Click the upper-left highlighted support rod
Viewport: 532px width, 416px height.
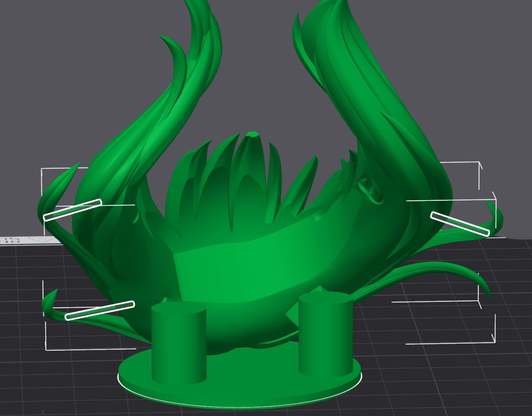pos(73,210)
